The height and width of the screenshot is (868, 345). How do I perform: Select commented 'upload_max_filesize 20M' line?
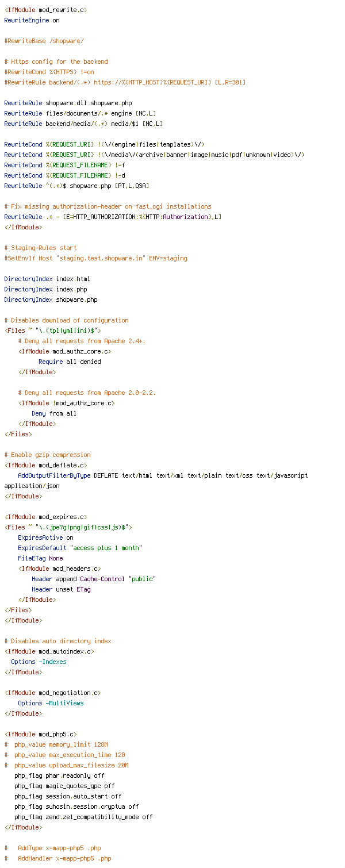(66, 765)
